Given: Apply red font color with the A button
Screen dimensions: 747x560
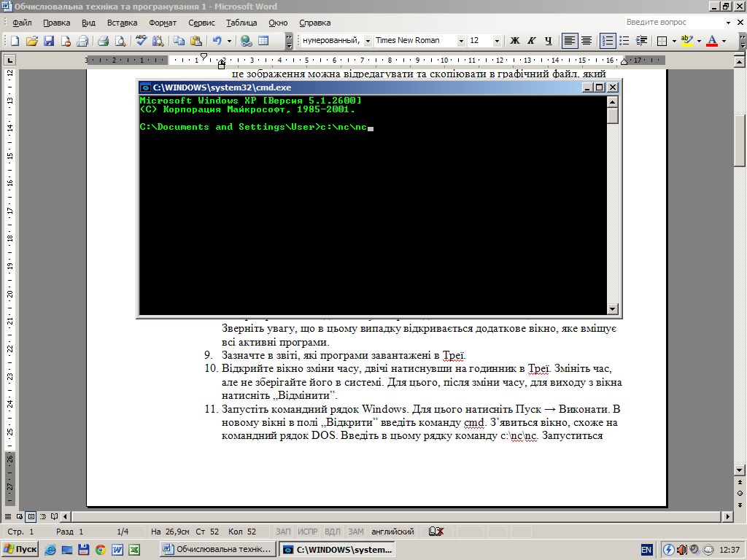Looking at the screenshot, I should pos(712,41).
